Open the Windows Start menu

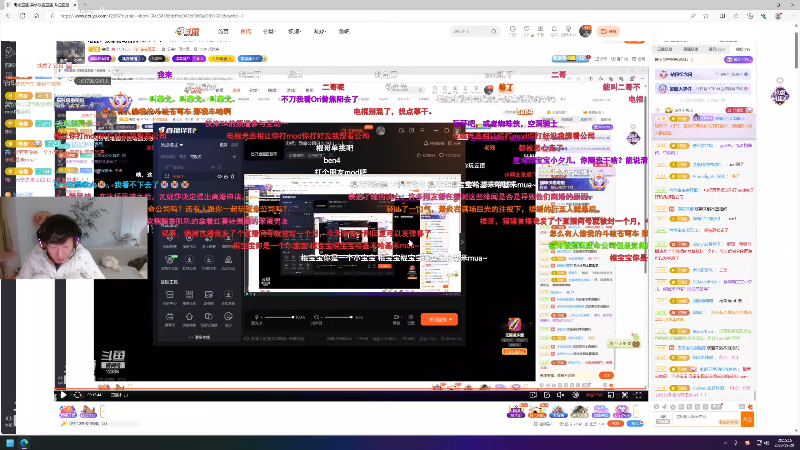point(10,443)
